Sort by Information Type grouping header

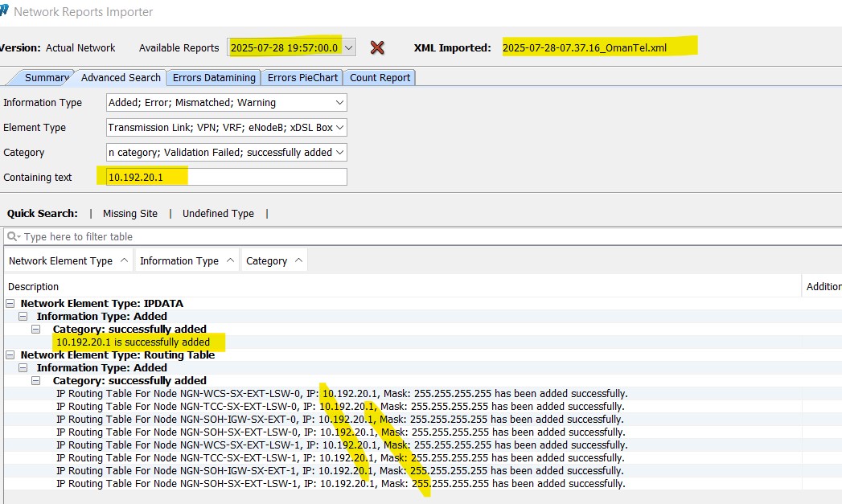pyautogui.click(x=185, y=261)
